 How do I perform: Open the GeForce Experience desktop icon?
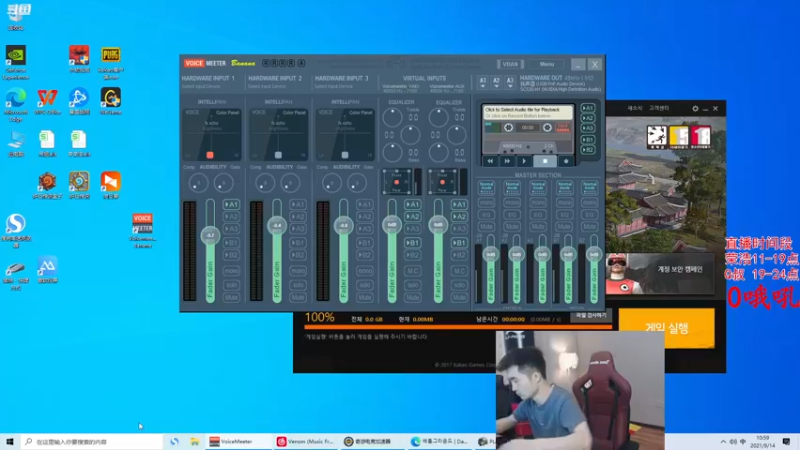(16, 63)
